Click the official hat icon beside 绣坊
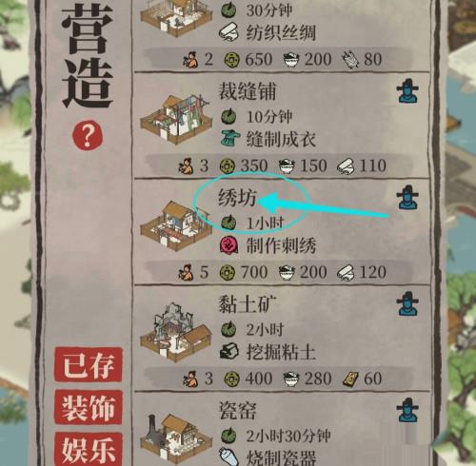Viewport: 476px width, 466px height. point(407,198)
